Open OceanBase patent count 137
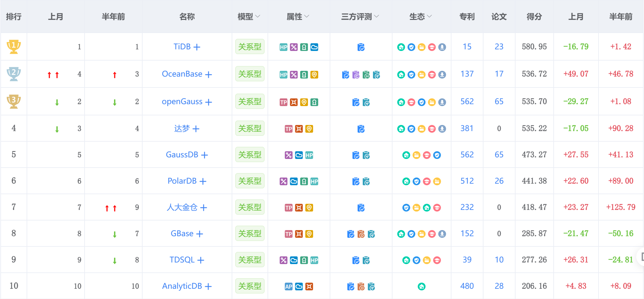Viewport: 644px width, 299px height. point(467,74)
